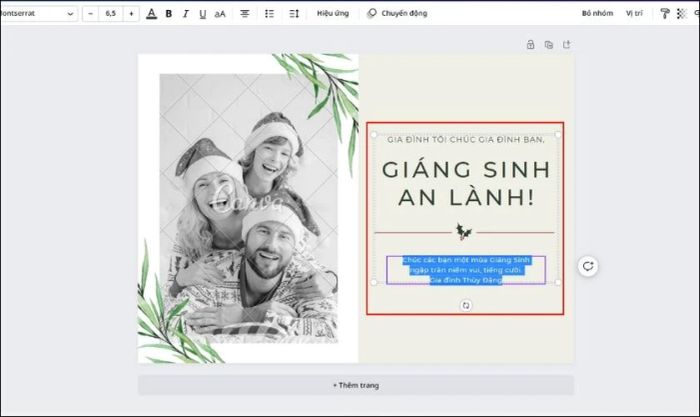700x417 pixels.
Task: Click the add page share icon
Action: pos(567,45)
